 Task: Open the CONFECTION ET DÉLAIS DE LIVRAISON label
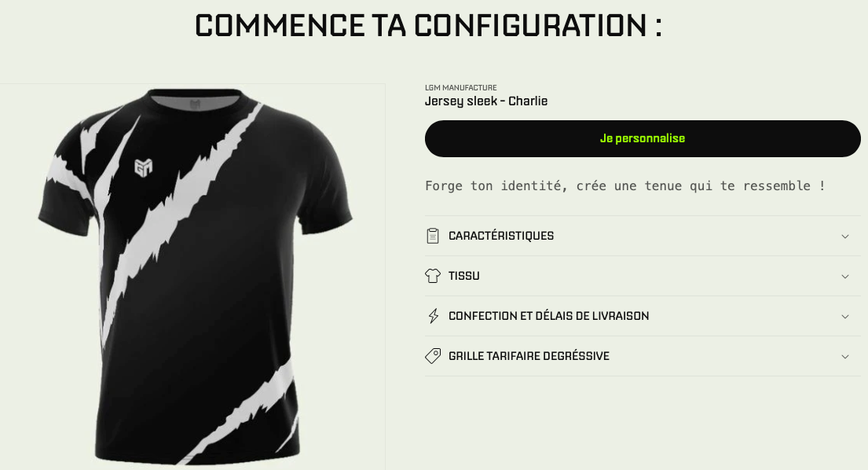(548, 316)
